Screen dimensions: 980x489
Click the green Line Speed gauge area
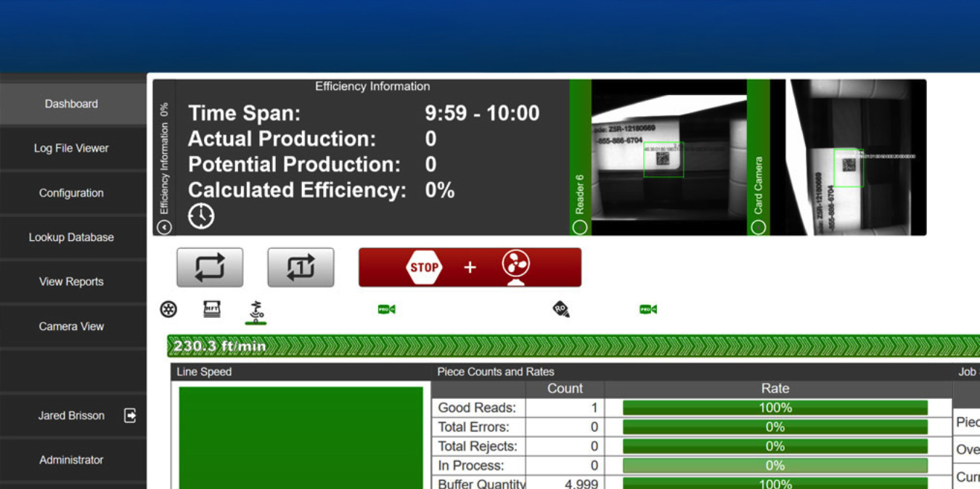301,437
